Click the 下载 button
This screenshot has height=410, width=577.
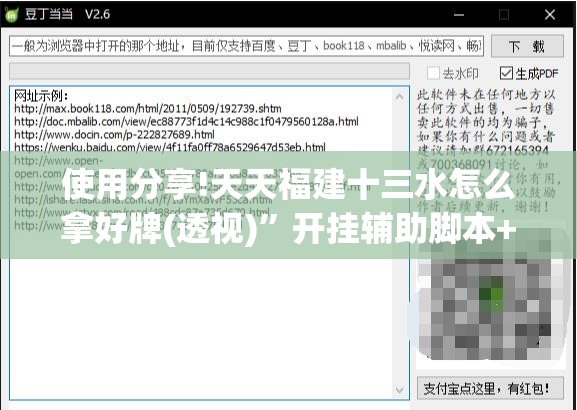[x=527, y=46]
